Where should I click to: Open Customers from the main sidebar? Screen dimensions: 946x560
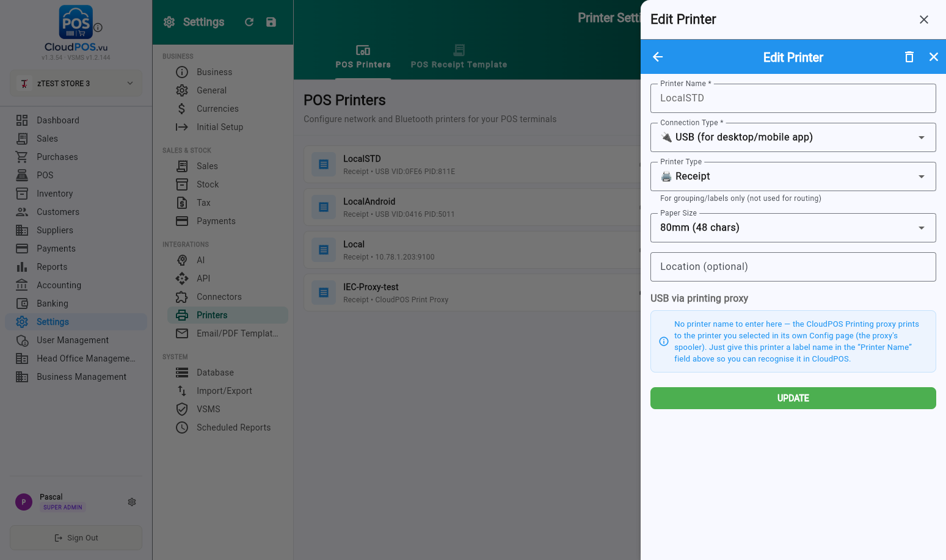click(x=76, y=212)
